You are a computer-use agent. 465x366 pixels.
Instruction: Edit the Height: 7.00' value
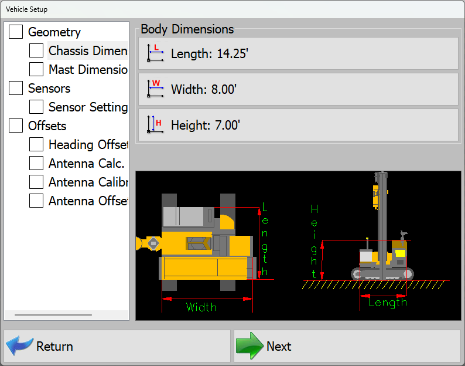(298, 125)
